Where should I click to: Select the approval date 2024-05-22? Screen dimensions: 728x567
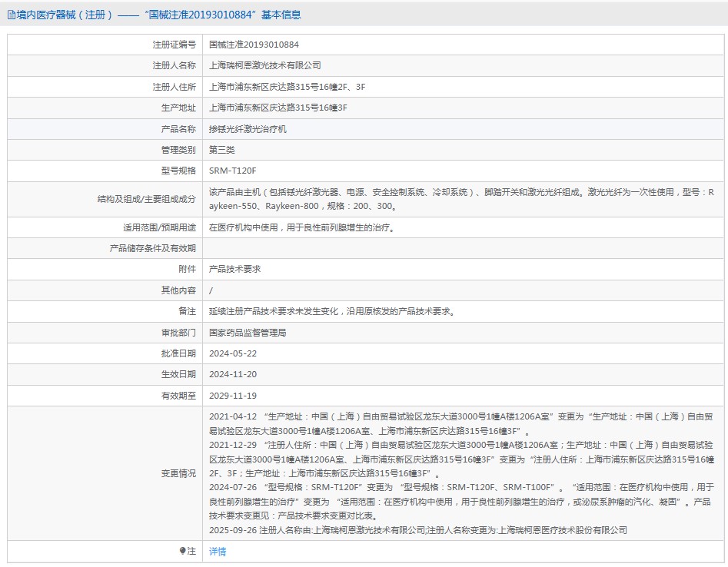click(x=233, y=353)
